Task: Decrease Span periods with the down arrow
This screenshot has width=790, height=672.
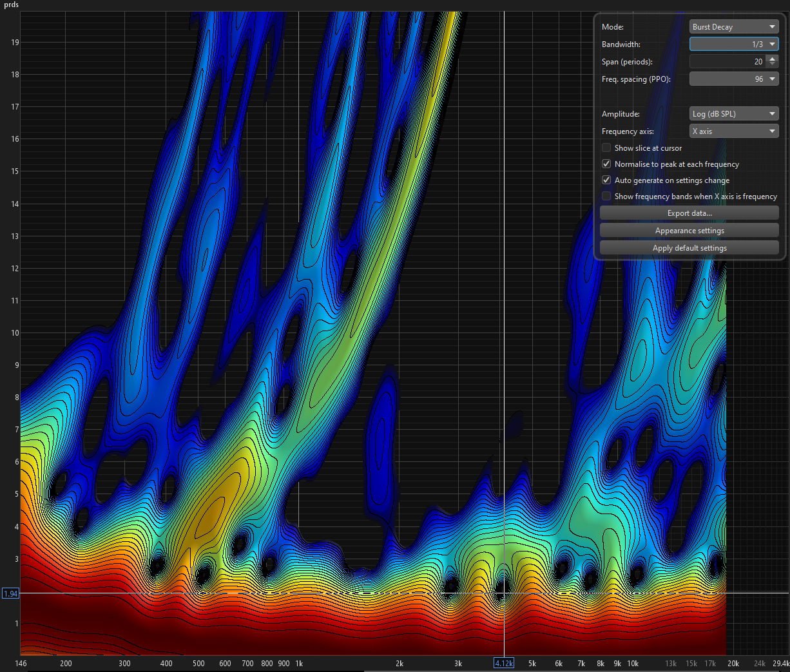Action: pos(773,65)
